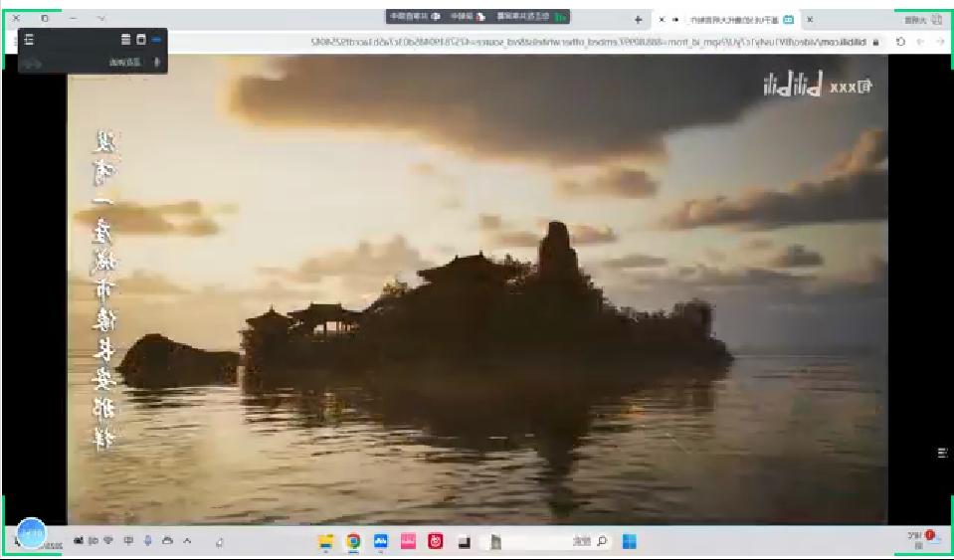Click the Google Chrome taskbar icon
This screenshot has height=560, width=954.
tap(353, 542)
